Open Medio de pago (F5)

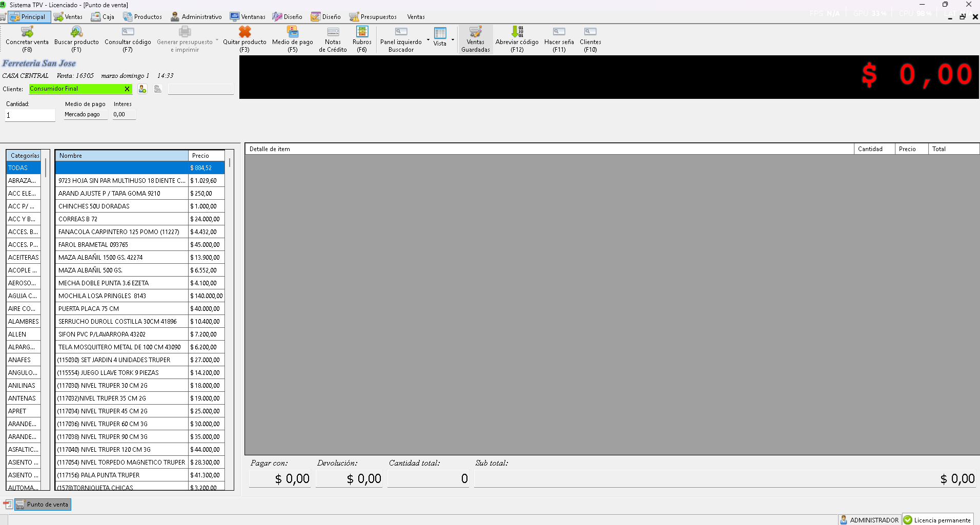[292, 32]
